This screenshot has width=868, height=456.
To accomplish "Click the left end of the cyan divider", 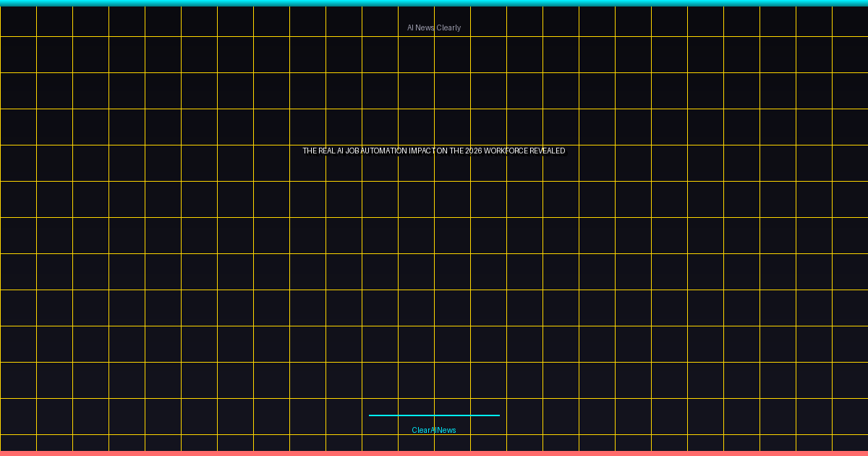I will click(371, 415).
